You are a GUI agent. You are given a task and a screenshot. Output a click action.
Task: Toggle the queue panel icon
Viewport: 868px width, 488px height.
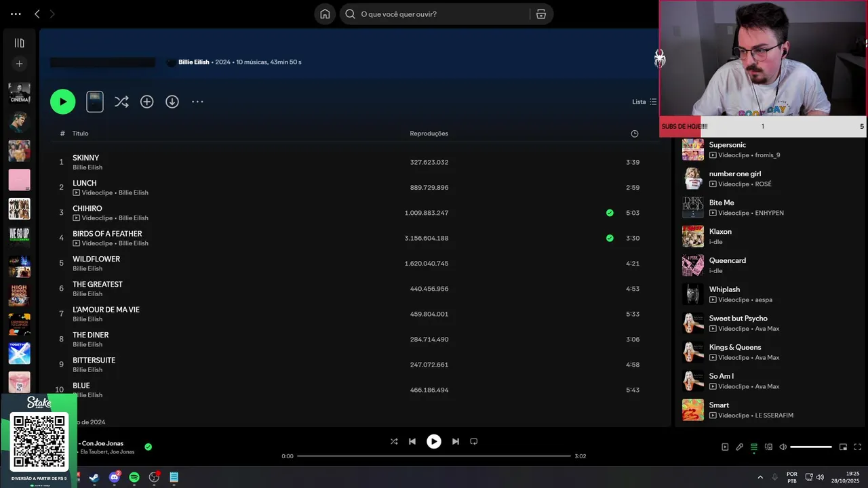pos(754,447)
